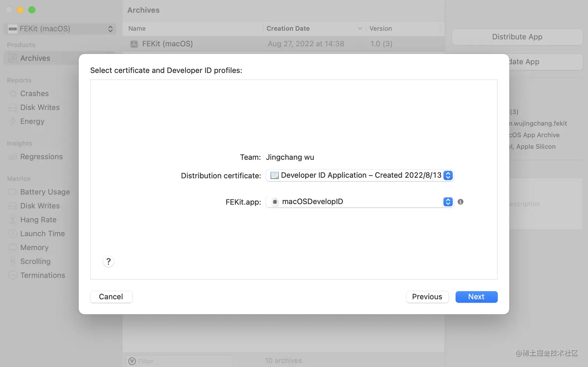Select the FEKit (macOS) archive row
The width and height of the screenshot is (588, 367).
tap(283, 44)
